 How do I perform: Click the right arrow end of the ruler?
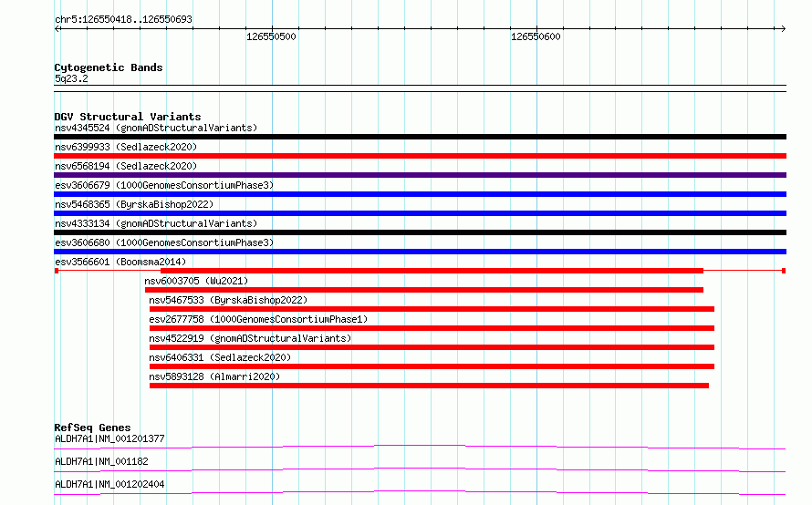point(784,29)
